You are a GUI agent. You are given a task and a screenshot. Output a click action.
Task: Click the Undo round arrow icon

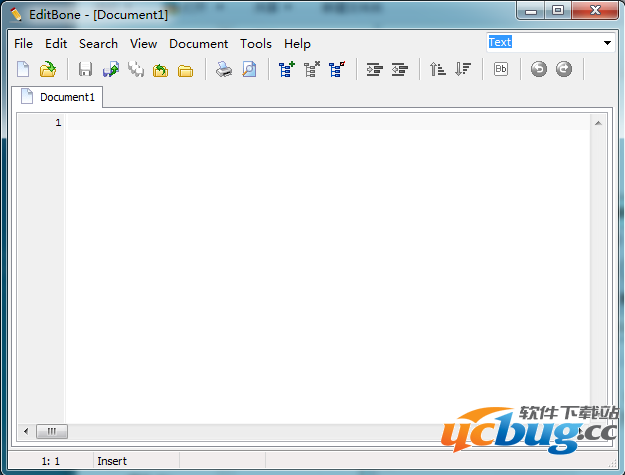[539, 70]
